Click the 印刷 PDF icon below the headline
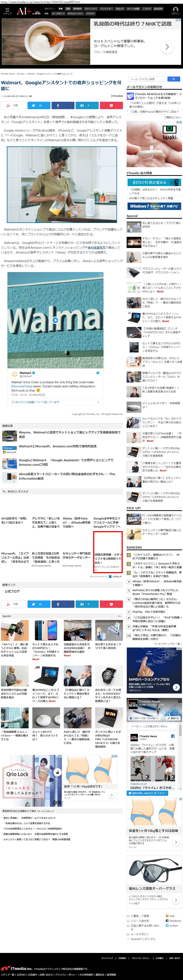Screen dimensions: 183x980 click(8, 105)
